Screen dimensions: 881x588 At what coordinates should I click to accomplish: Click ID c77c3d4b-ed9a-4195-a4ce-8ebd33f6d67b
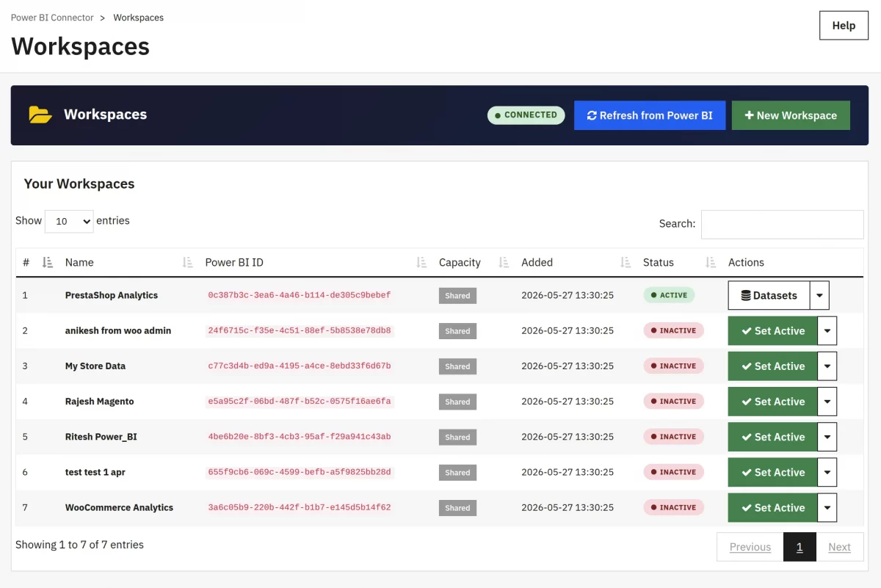click(x=300, y=366)
